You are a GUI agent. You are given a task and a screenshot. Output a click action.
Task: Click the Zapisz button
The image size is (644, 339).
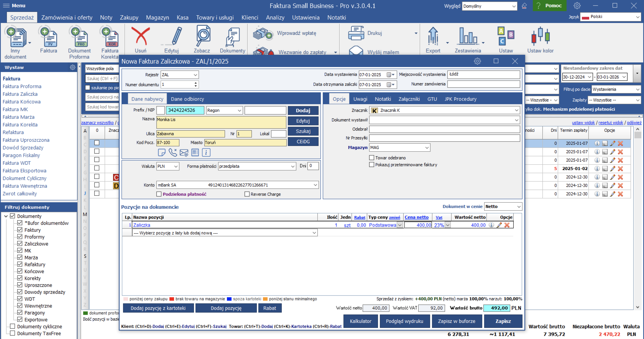pos(503,321)
